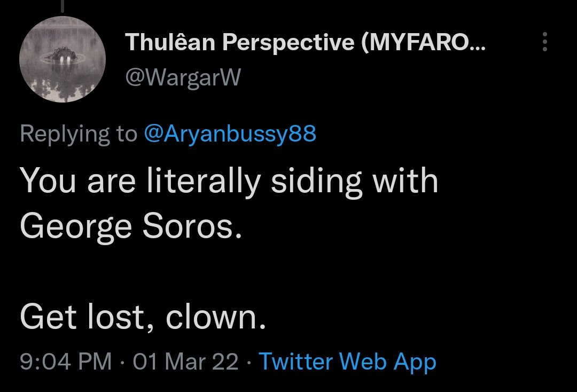Click the @WargarW handle
Screen dimensions: 577x392
(x=183, y=78)
